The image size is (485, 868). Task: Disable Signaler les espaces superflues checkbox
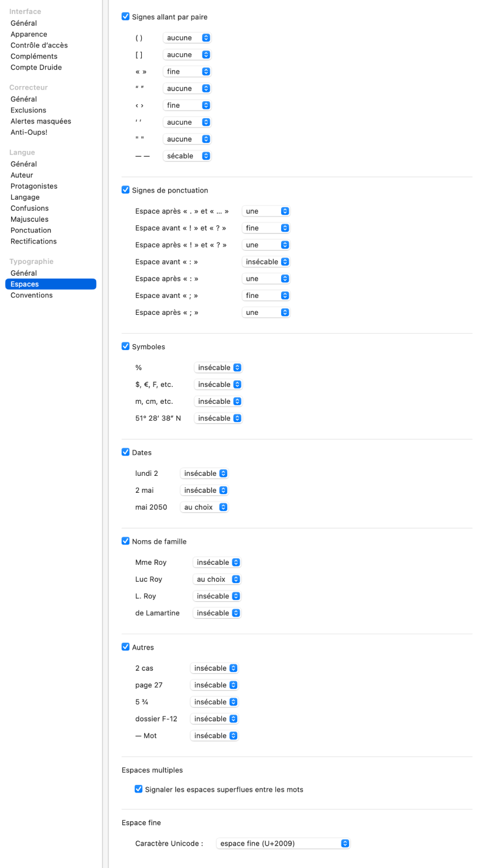139,789
